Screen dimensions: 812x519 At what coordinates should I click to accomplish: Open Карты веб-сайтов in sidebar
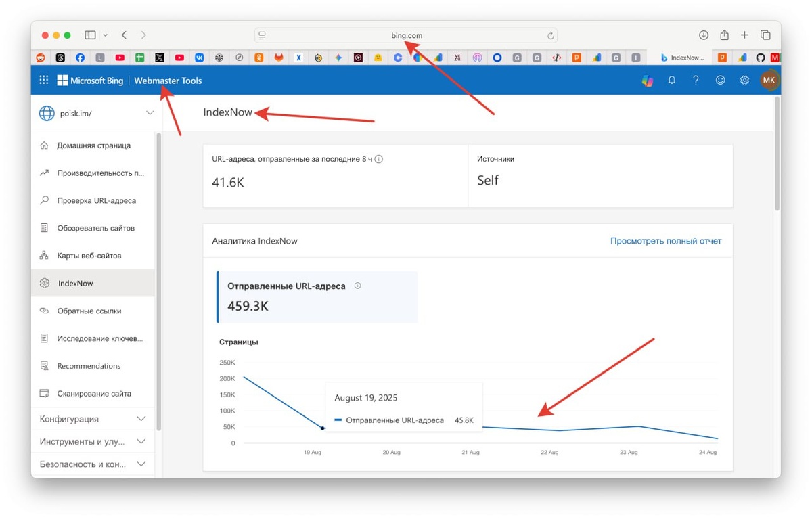(93, 256)
